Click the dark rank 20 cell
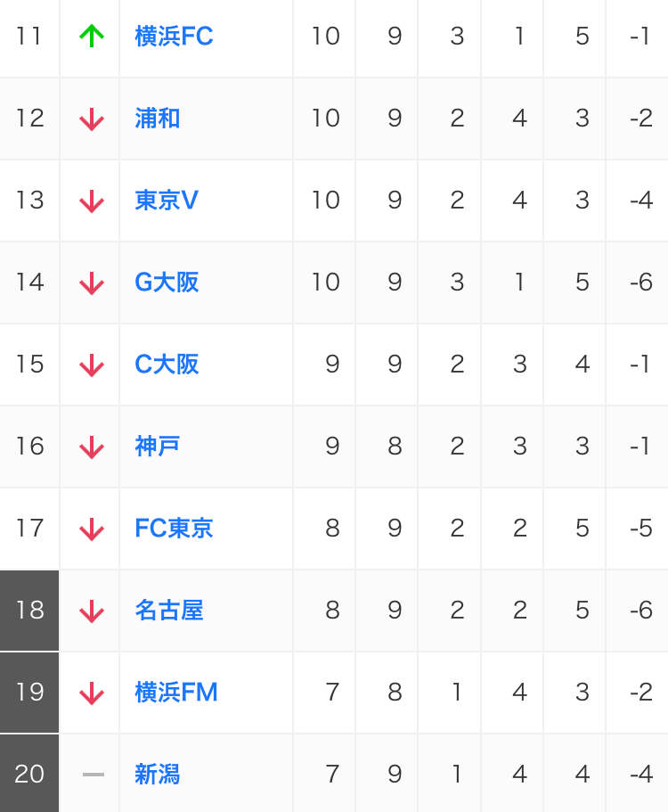 (29, 774)
